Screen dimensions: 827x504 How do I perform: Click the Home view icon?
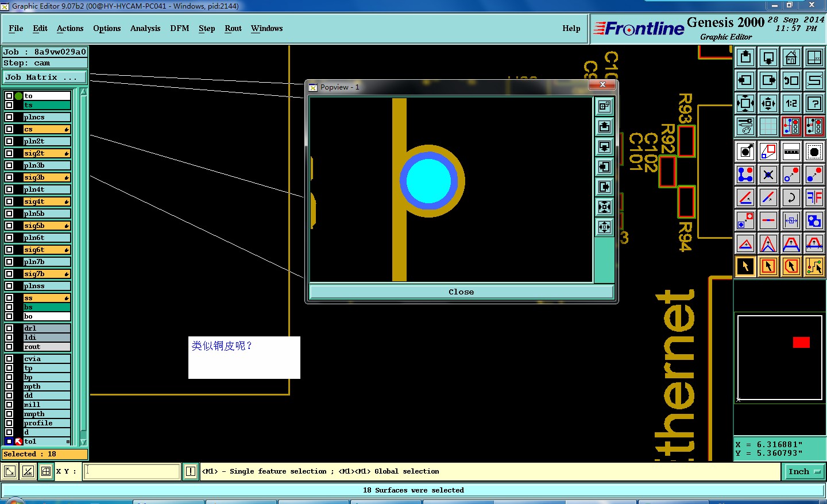click(791, 57)
